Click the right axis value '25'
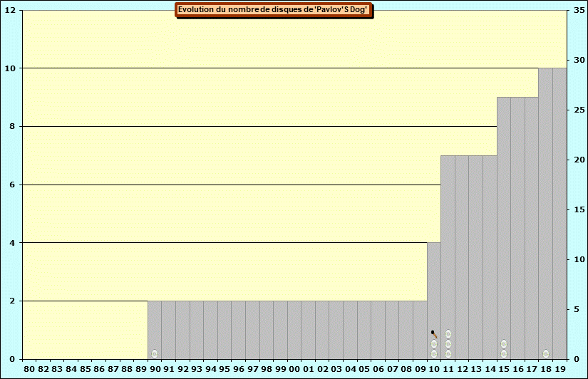The height and width of the screenshot is (379, 588). (579, 110)
